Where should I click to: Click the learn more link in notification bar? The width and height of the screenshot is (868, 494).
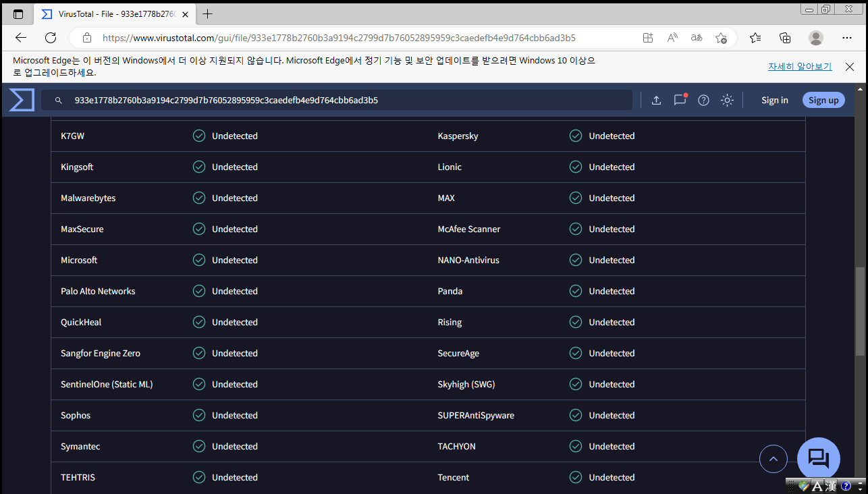tap(800, 67)
